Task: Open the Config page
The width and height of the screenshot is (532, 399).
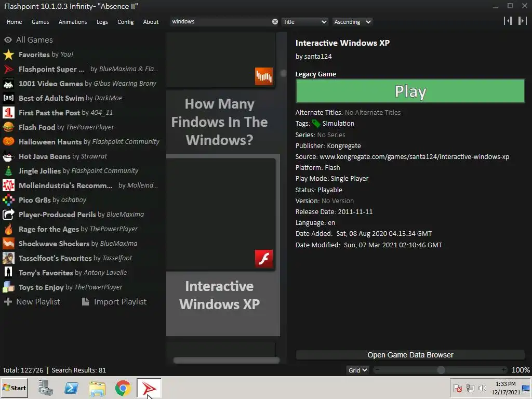Action: (126, 22)
